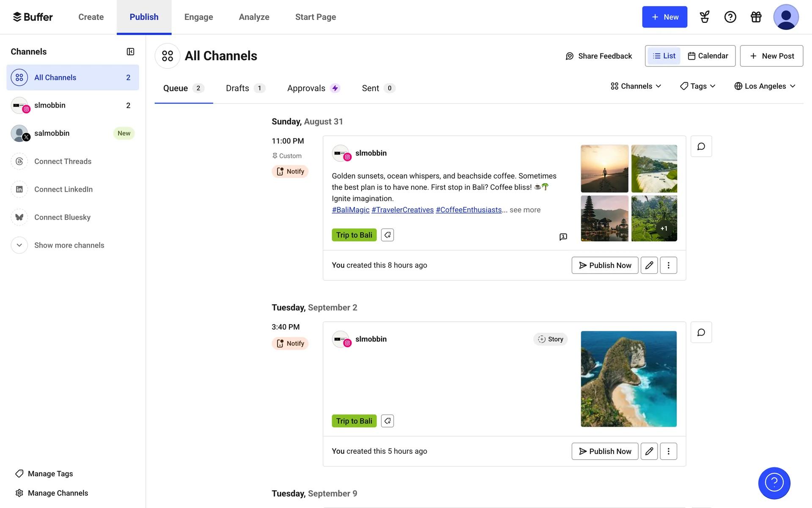This screenshot has height=508, width=812.
Task: Click the #BaliMagic hashtag link
Action: tap(350, 210)
